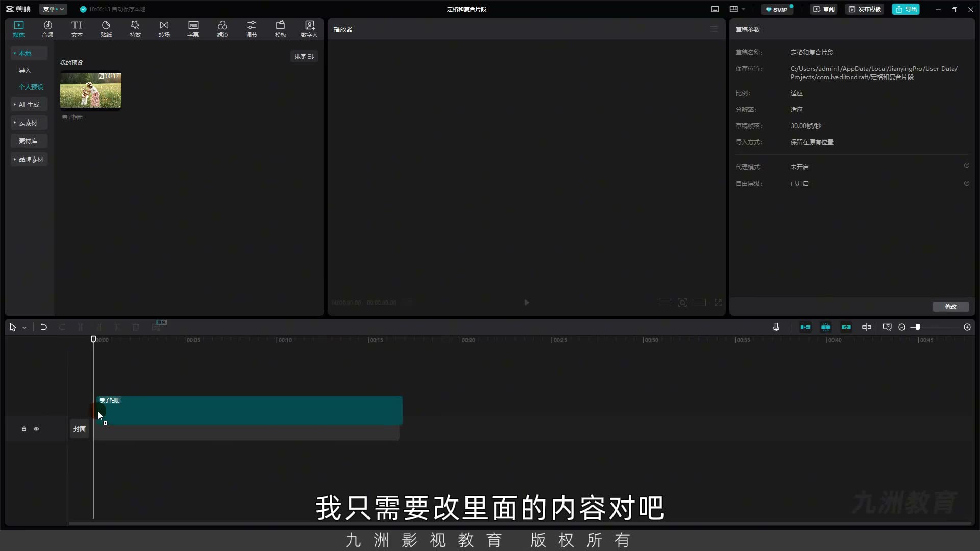
Task: Open the 排序 (Sort) dropdown
Action: click(304, 56)
